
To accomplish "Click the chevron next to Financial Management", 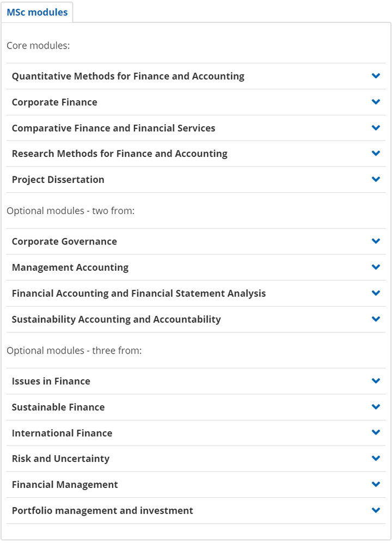I will [376, 484].
